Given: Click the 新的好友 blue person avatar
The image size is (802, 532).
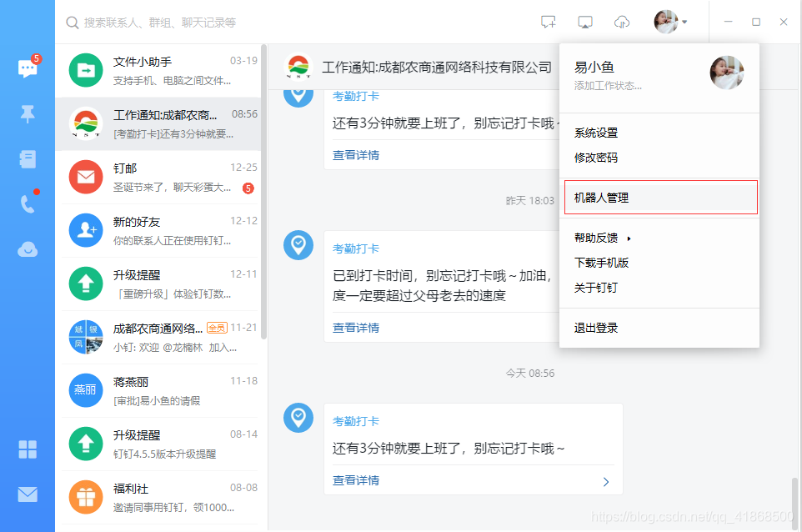Looking at the screenshot, I should (x=85, y=230).
